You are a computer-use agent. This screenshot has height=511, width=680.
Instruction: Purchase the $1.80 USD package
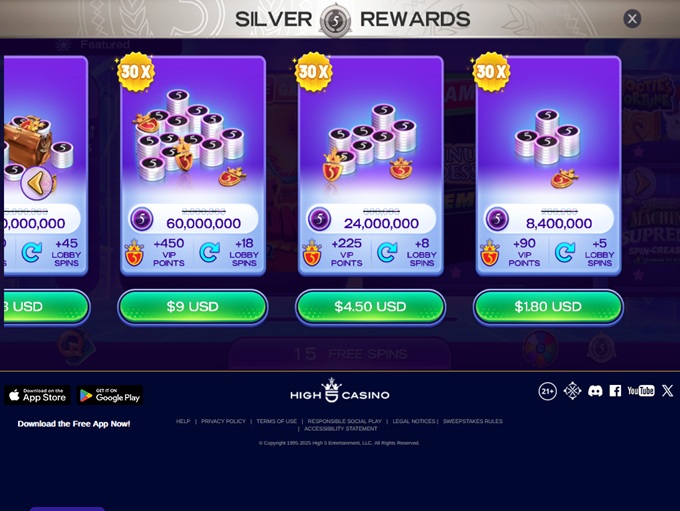coord(548,307)
